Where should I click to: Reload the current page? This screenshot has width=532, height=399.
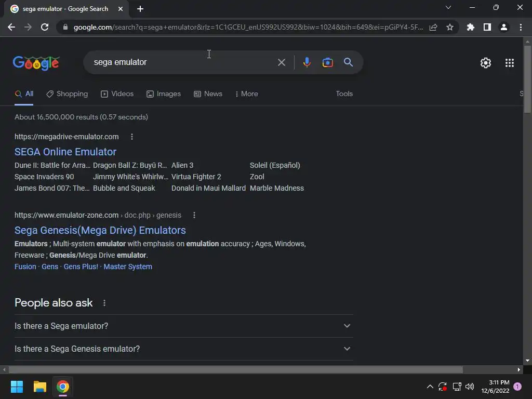click(45, 27)
